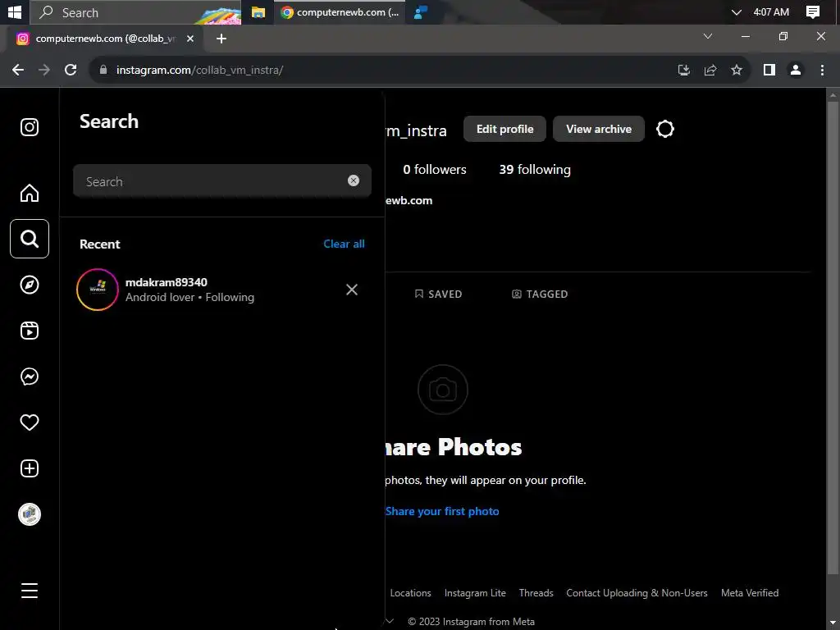The height and width of the screenshot is (630, 840).
Task: Toggle Chrome side panel
Action: click(769, 71)
